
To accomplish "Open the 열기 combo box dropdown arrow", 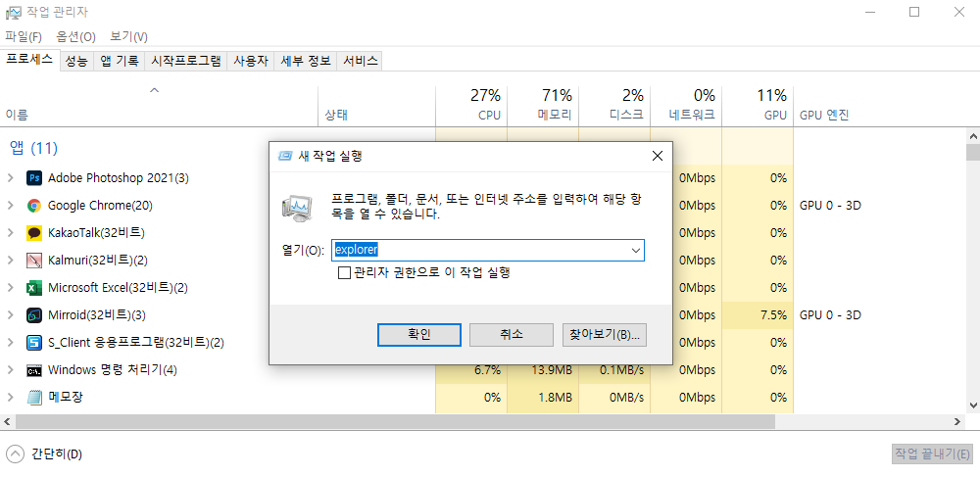I will click(x=636, y=251).
